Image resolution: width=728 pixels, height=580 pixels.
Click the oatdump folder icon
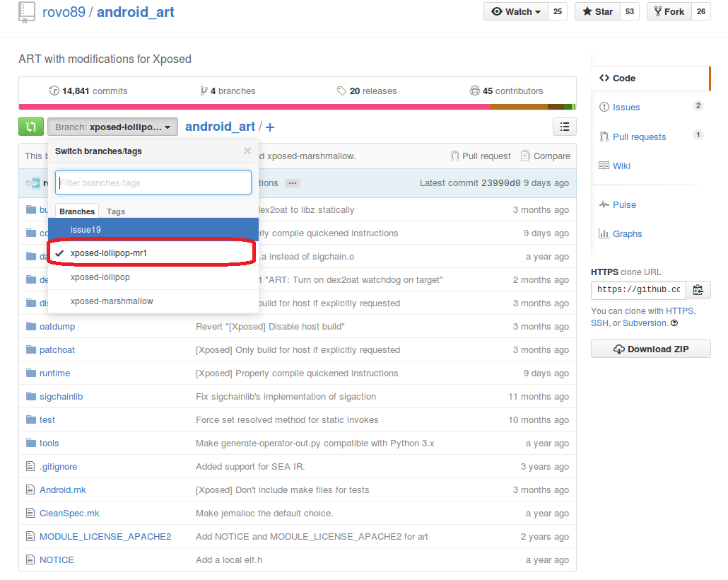click(31, 326)
